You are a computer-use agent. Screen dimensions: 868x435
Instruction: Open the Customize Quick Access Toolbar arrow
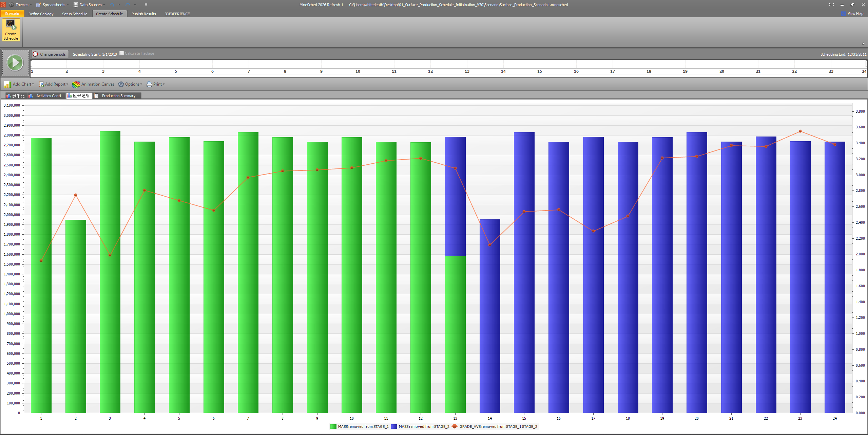coord(146,5)
